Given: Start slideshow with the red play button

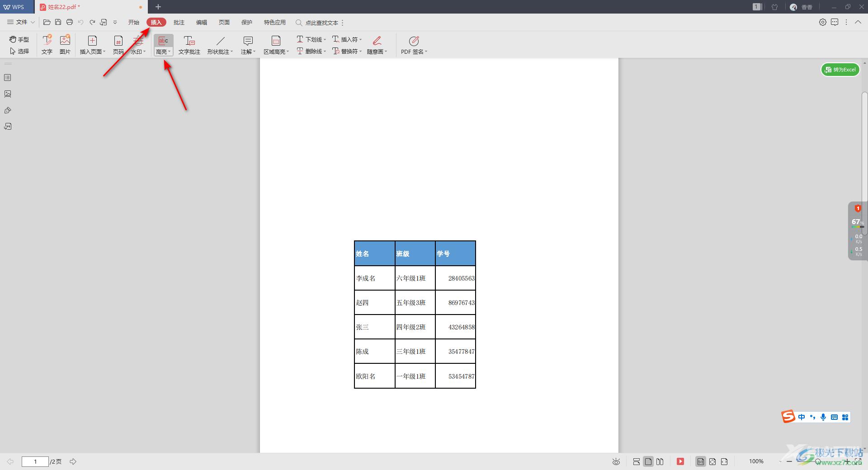Looking at the screenshot, I should click(680, 461).
